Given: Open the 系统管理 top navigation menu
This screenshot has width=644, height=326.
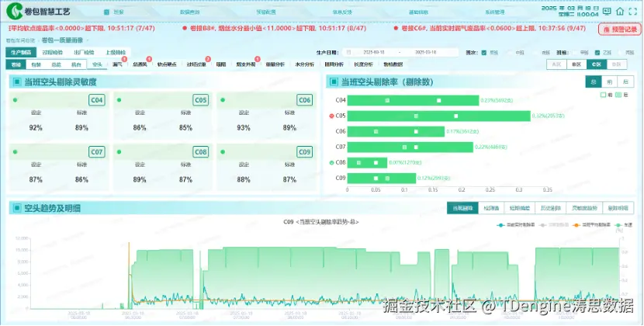Looking at the screenshot, I should (495, 12).
